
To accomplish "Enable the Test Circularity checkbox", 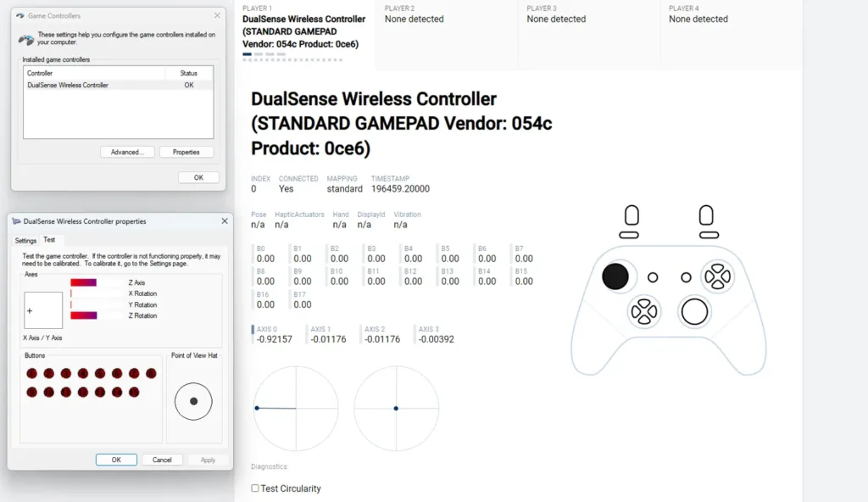I will coord(254,488).
